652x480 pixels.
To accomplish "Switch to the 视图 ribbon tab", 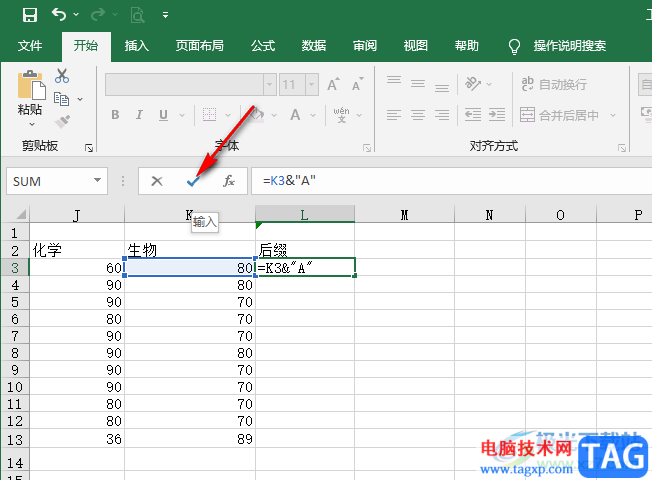I will pyautogui.click(x=416, y=45).
